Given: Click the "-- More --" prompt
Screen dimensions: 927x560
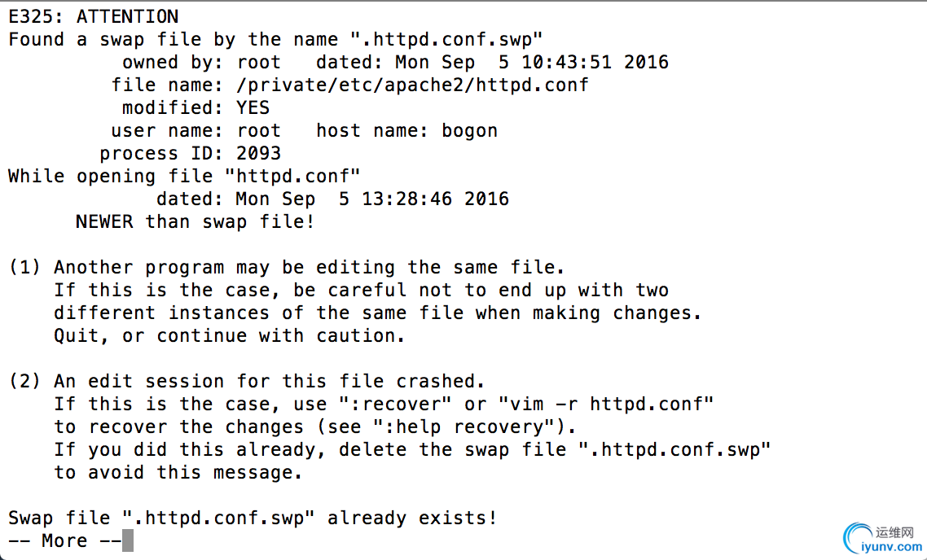Looking at the screenshot, I should point(65,540).
